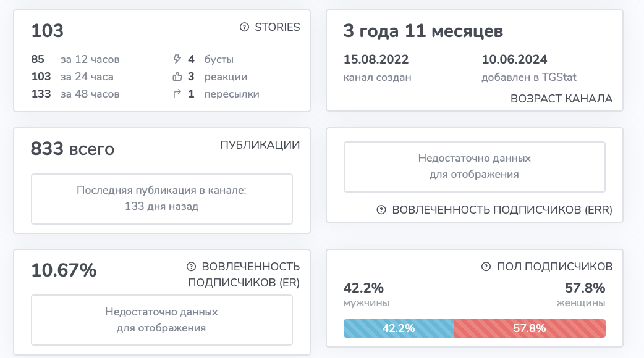Click the 103 за 24 часа row
Viewport: 644px width, 358px height.
pyautogui.click(x=72, y=77)
